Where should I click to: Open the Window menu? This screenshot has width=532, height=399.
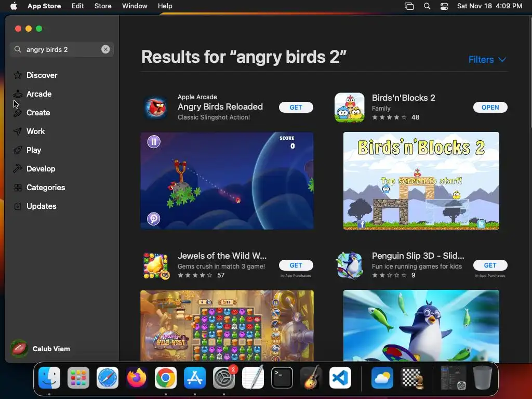(135, 6)
